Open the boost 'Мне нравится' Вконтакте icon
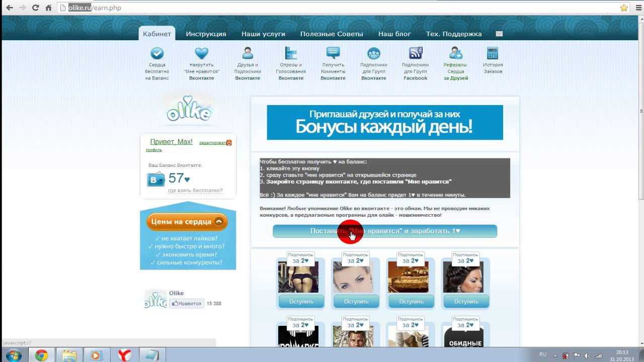This screenshot has height=362, width=644. click(201, 53)
